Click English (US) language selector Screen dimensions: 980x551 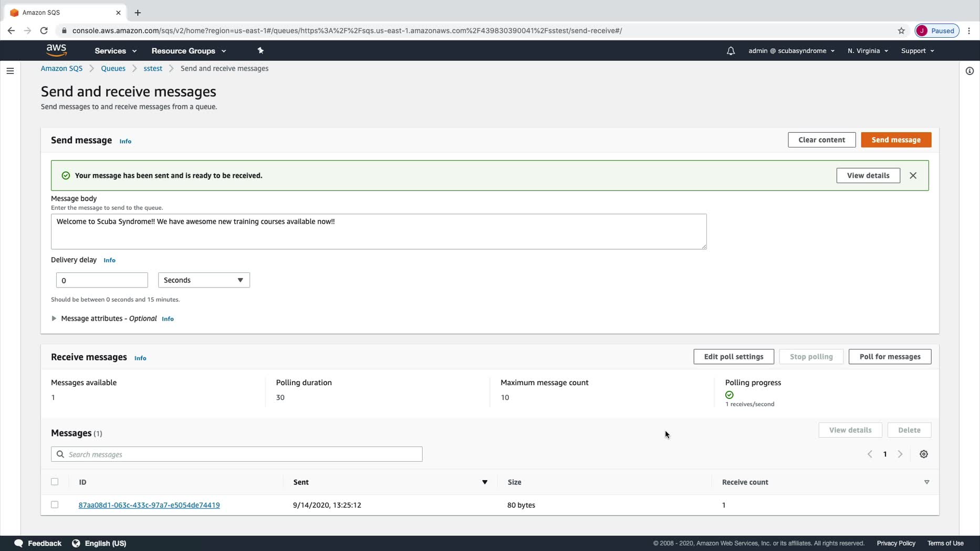(106, 543)
